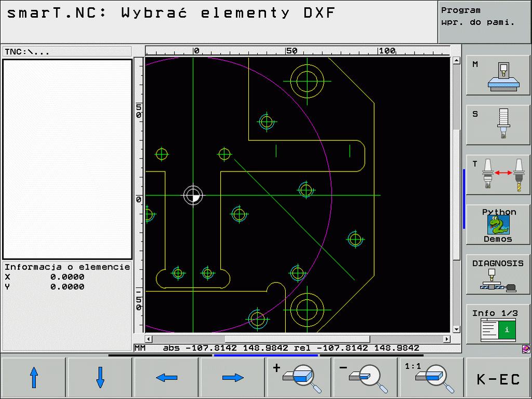This screenshot has width=532, height=399.
Task: Pan view up with the up arrow
Action: point(34,378)
